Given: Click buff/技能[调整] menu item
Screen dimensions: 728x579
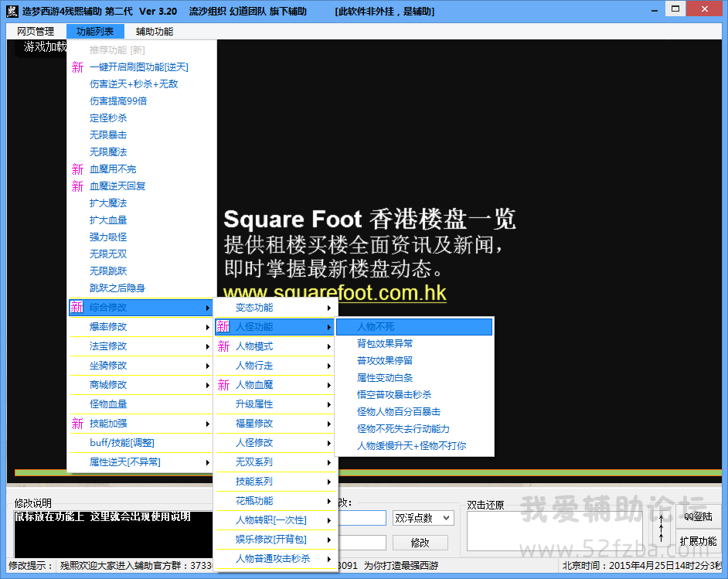Looking at the screenshot, I should coord(141,443).
